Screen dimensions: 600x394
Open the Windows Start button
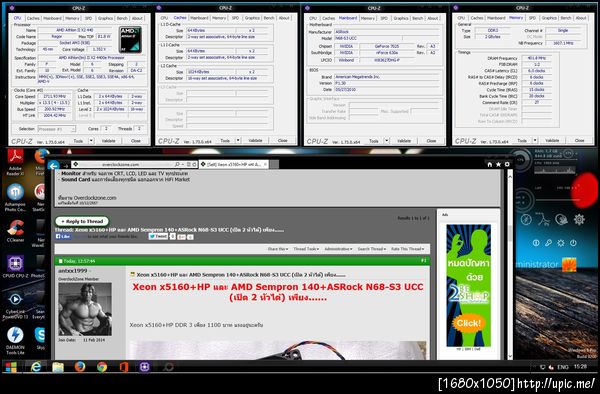(11, 367)
